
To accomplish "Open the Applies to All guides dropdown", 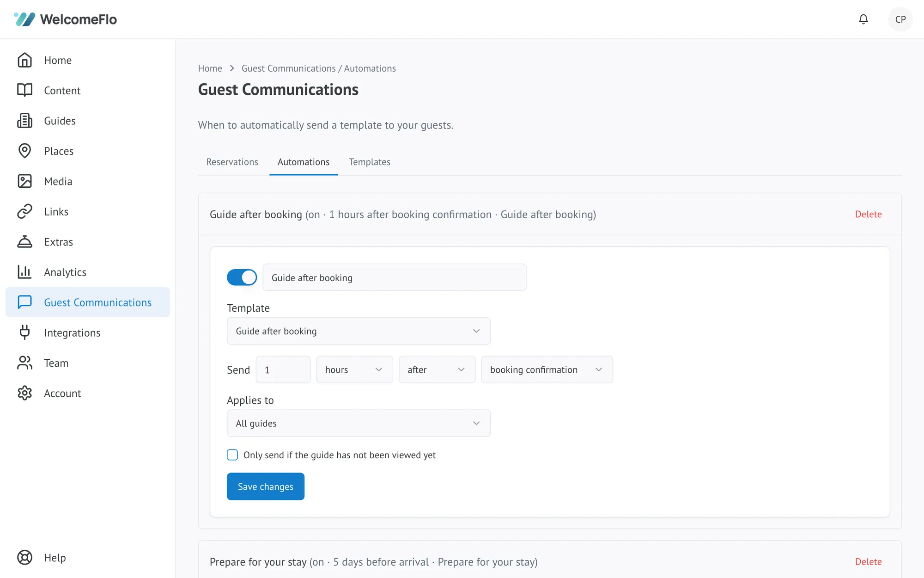I will (x=359, y=423).
